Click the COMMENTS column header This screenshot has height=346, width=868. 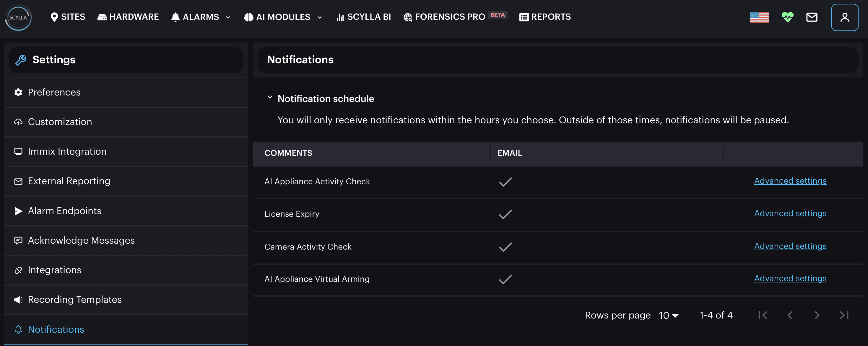288,153
